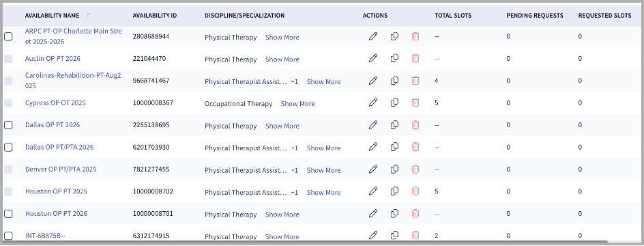Screen dimensions: 644x246
Task: Copy the Denver OP PT/PTA 2025 row
Action: [395, 169]
